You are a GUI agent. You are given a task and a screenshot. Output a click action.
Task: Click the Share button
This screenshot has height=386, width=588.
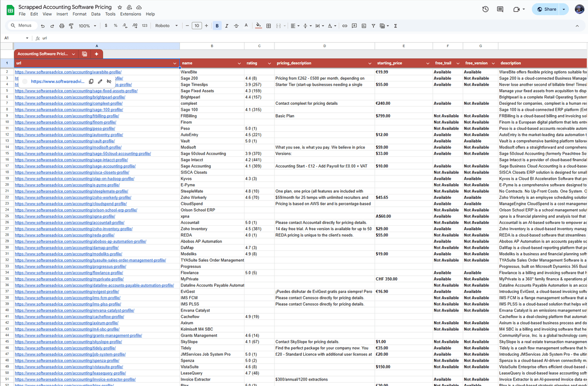[546, 9]
